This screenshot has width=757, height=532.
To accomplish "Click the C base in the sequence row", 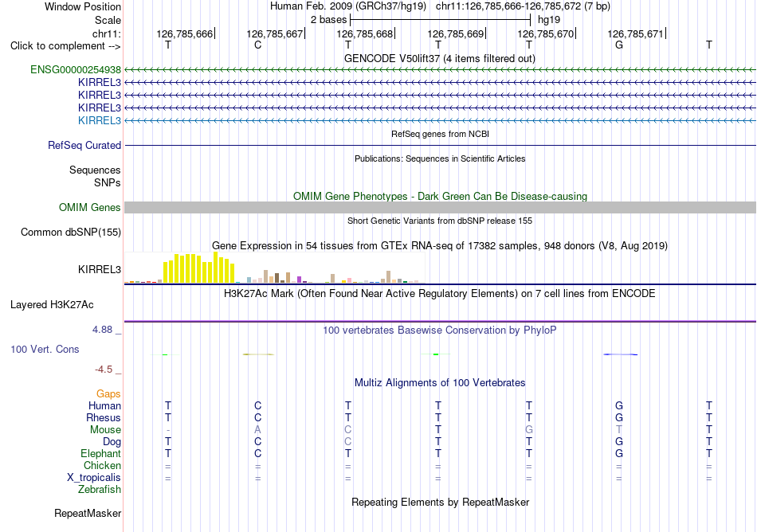I will 258,45.
